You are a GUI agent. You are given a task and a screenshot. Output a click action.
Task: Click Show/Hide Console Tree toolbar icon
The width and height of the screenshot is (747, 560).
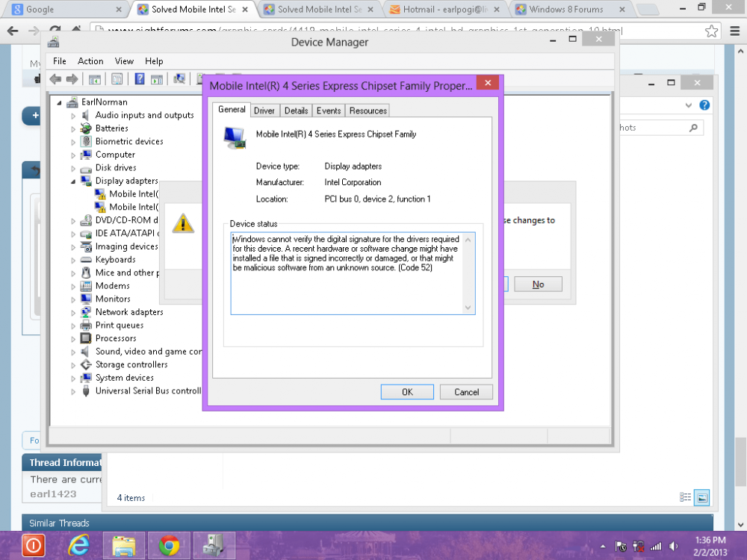[x=95, y=79]
